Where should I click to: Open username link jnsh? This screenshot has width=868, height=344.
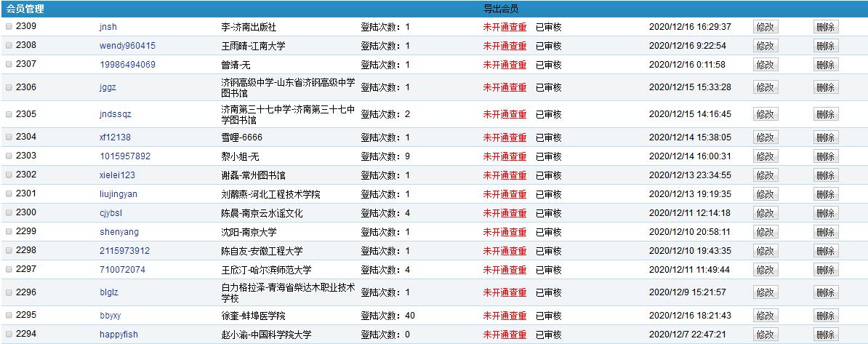(x=108, y=27)
